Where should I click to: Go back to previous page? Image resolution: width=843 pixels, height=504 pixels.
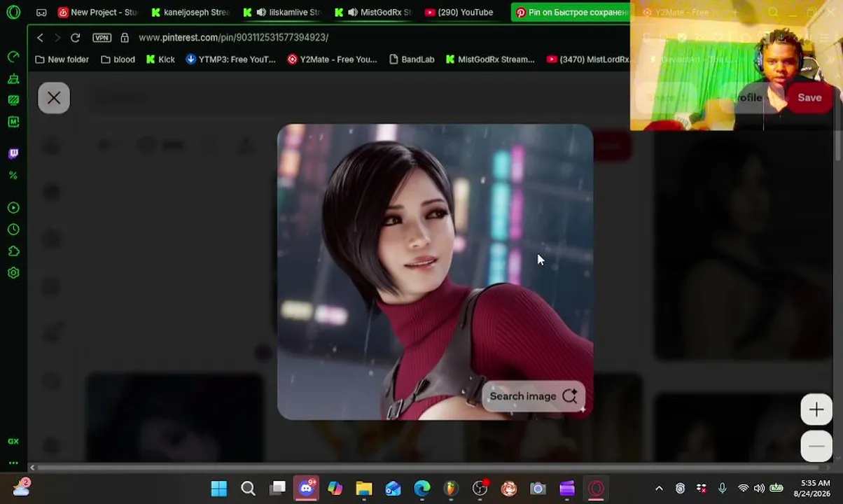40,38
